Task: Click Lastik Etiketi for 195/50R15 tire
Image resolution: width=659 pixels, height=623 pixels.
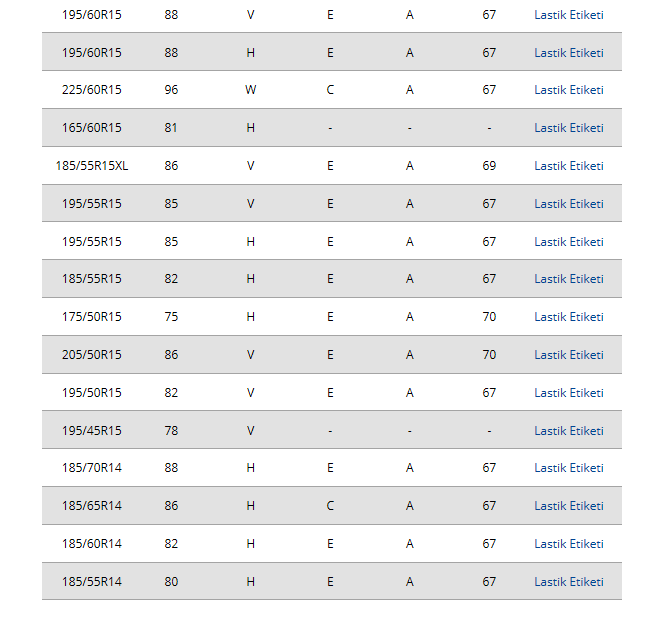Action: pos(568,393)
